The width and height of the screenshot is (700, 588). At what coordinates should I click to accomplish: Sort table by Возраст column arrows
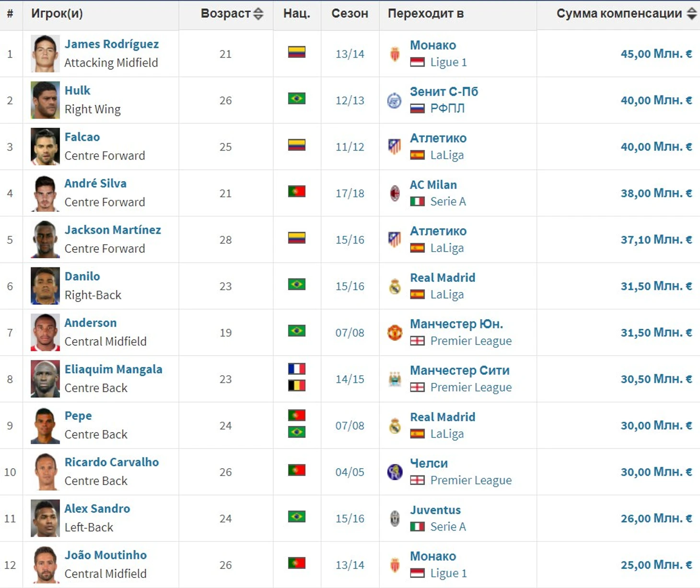coord(258,14)
